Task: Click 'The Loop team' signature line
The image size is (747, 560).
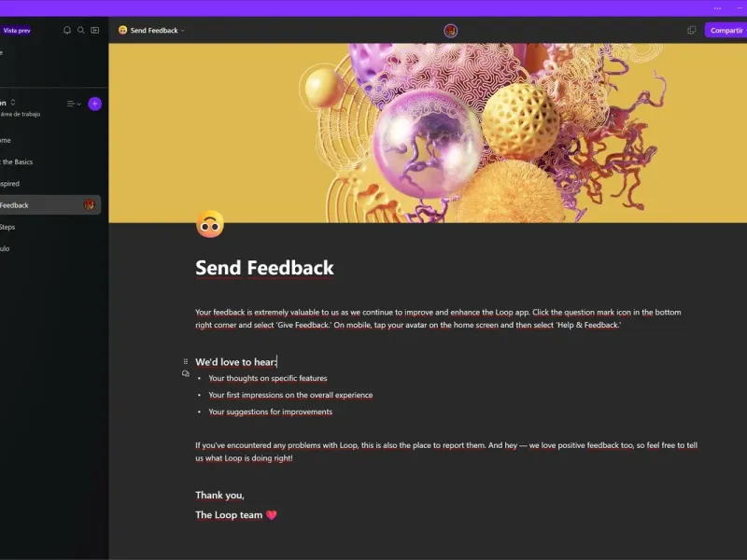Action: point(229,515)
